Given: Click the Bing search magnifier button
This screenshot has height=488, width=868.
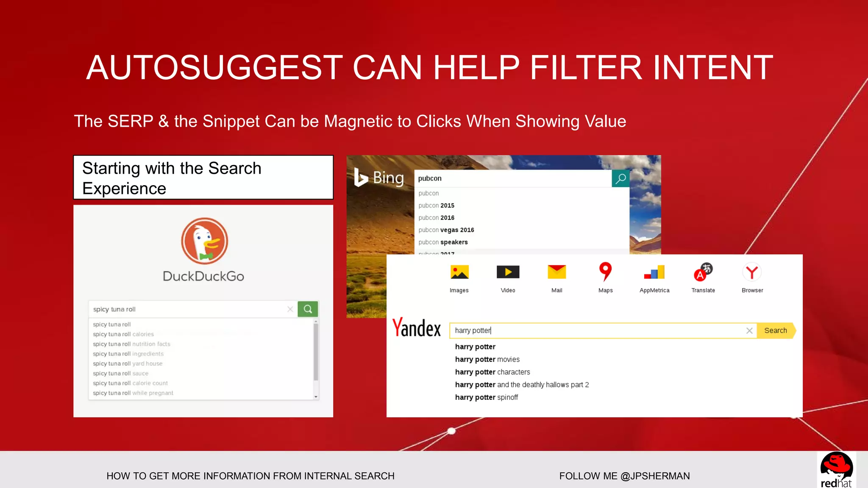Looking at the screenshot, I should point(620,178).
